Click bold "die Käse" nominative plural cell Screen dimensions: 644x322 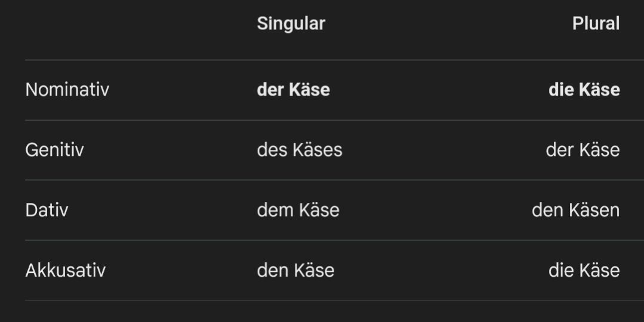(x=584, y=90)
